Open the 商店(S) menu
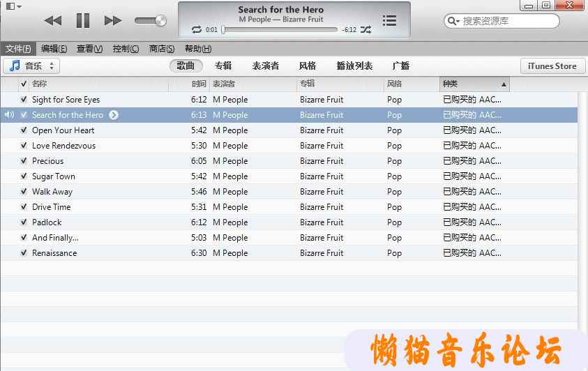The width and height of the screenshot is (588, 371). (162, 49)
